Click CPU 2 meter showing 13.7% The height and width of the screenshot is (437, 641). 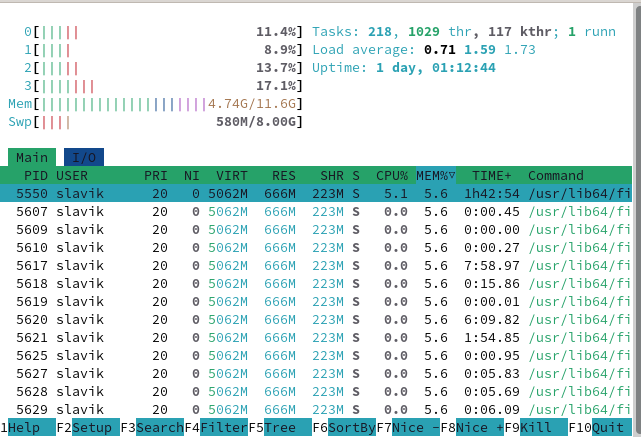(x=164, y=67)
